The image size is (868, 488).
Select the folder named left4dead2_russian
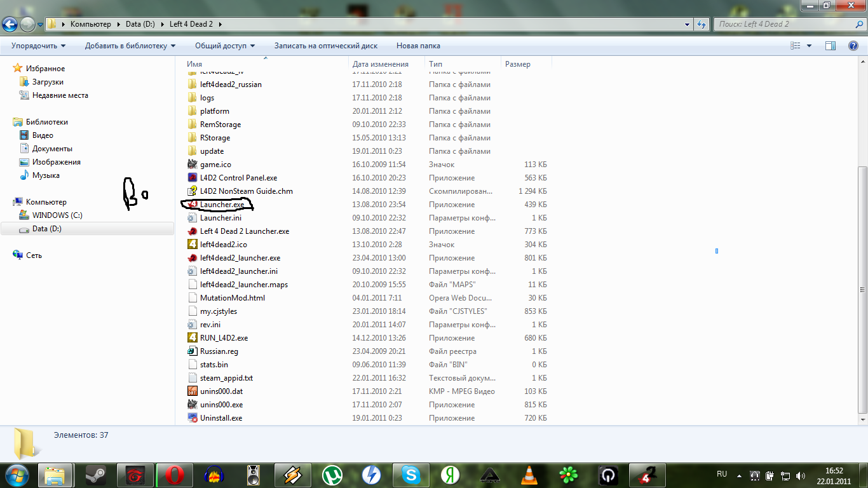click(x=231, y=85)
